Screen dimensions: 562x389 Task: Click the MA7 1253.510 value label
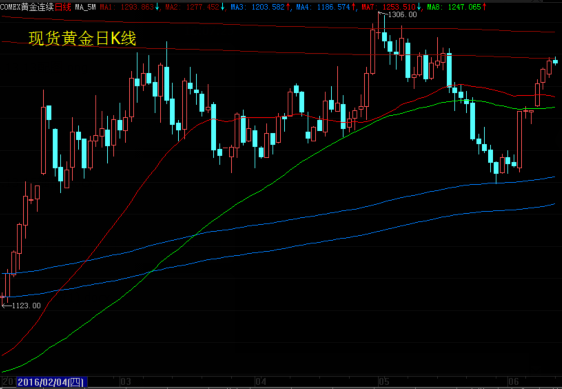(389, 7)
